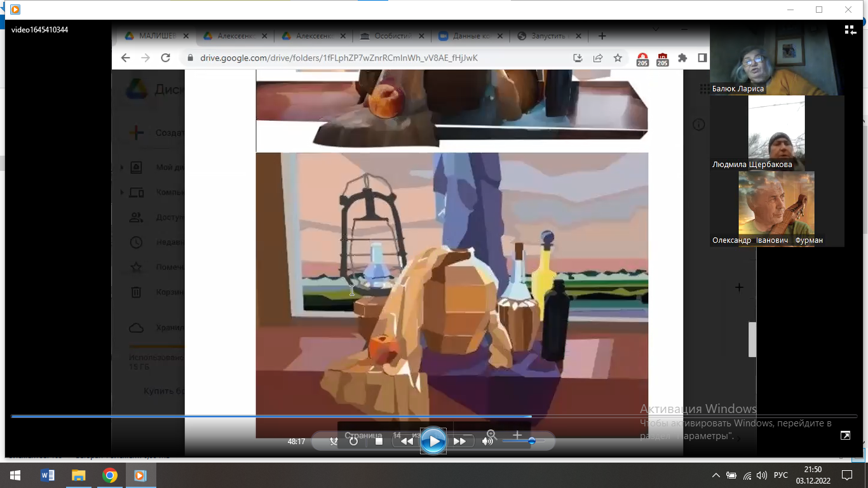Viewport: 868px width, 488px height.
Task: Click the install/download icon in address bar
Action: pyautogui.click(x=578, y=58)
